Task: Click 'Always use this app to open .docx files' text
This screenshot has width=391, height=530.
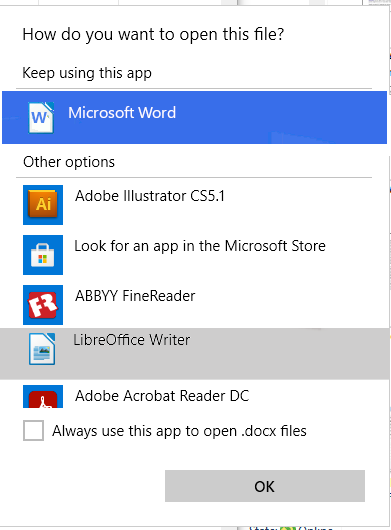Action: [x=179, y=431]
